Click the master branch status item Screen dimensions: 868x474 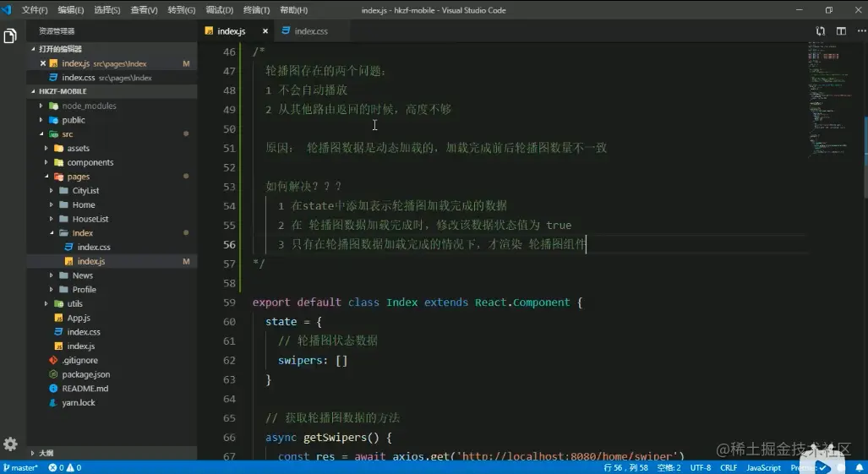tap(20, 468)
